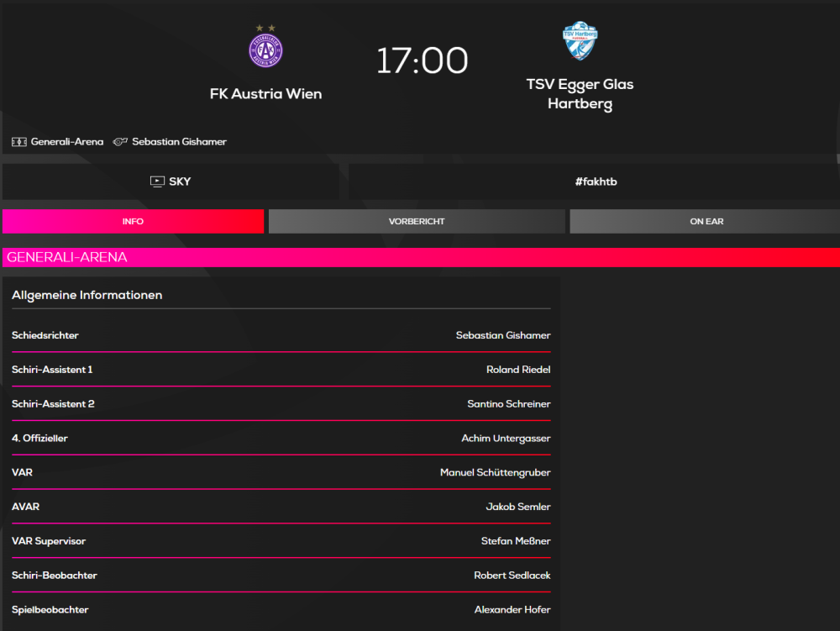Switch to the VORBERICHT tab
The height and width of the screenshot is (631, 840).
tap(417, 222)
